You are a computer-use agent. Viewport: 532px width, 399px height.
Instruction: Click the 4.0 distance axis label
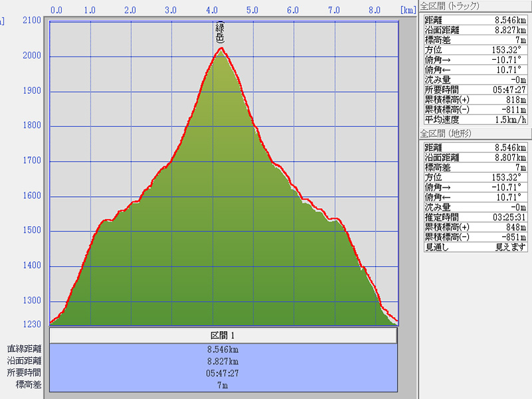point(212,11)
